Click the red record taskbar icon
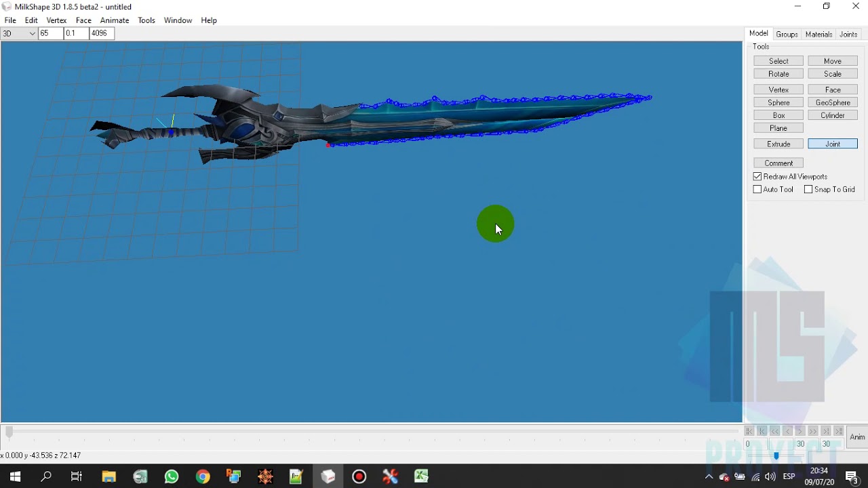 pos(359,476)
